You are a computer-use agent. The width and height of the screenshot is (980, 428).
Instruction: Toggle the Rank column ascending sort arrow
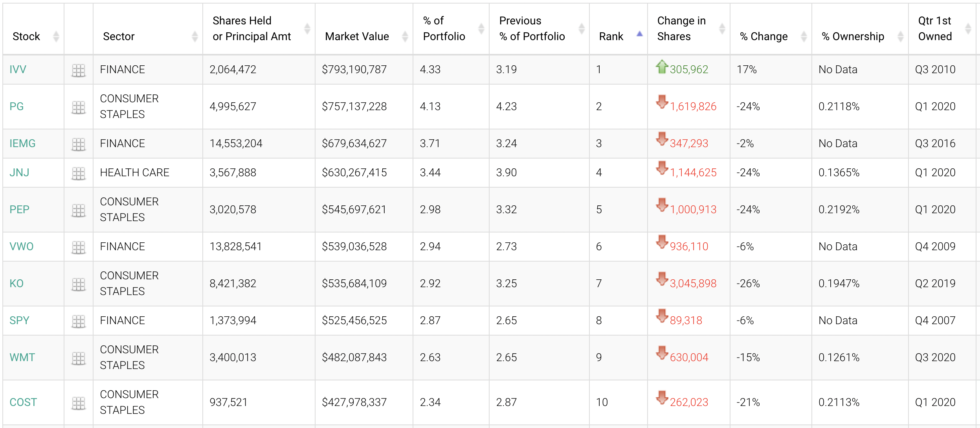[639, 34]
